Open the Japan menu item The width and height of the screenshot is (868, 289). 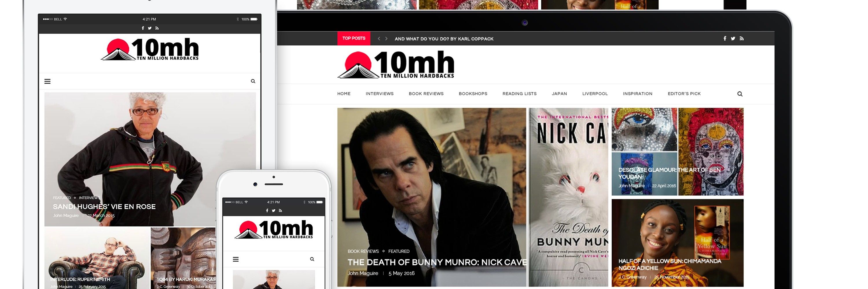tap(559, 94)
